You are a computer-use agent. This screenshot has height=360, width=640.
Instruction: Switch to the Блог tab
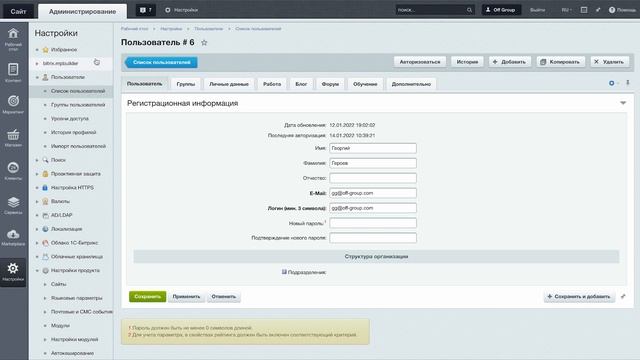pos(301,84)
